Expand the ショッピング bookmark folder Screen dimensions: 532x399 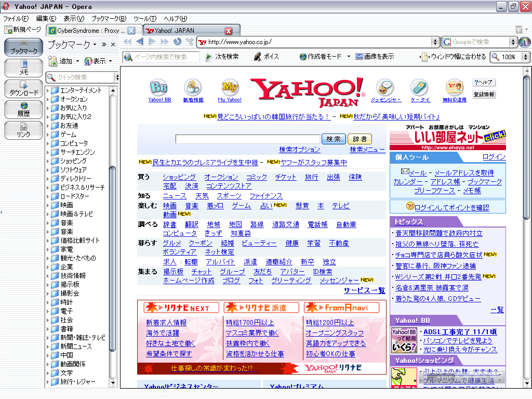pos(47,161)
